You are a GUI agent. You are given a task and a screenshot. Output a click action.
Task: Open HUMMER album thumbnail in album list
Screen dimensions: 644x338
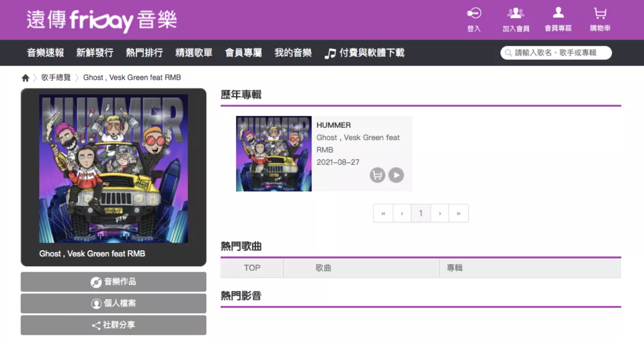pyautogui.click(x=274, y=153)
